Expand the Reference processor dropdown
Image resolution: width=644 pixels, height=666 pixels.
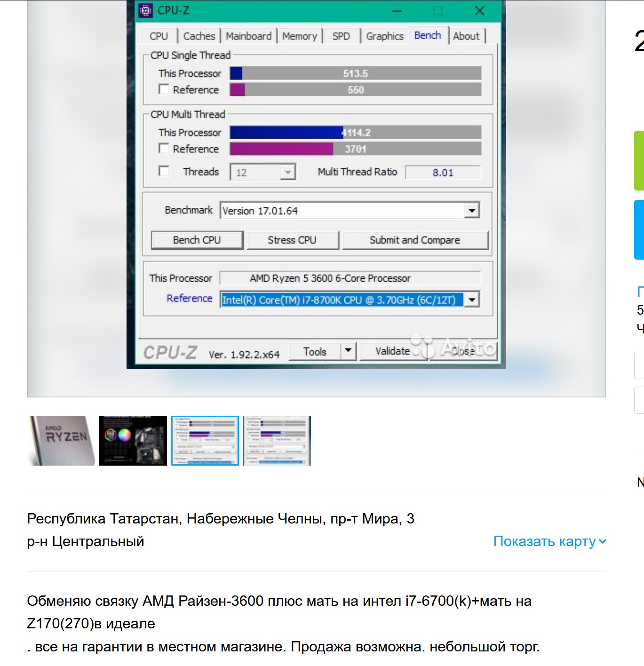(471, 300)
